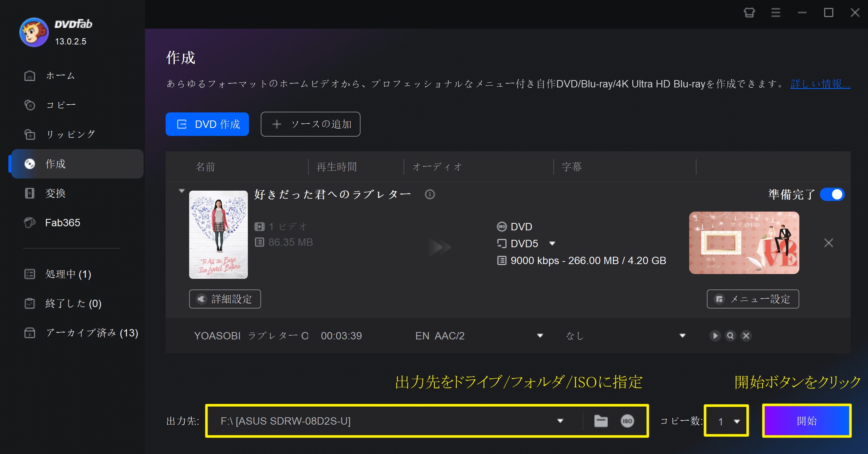The image size is (868, 454).
Task: Open the コピー module
Action: pyautogui.click(x=77, y=105)
